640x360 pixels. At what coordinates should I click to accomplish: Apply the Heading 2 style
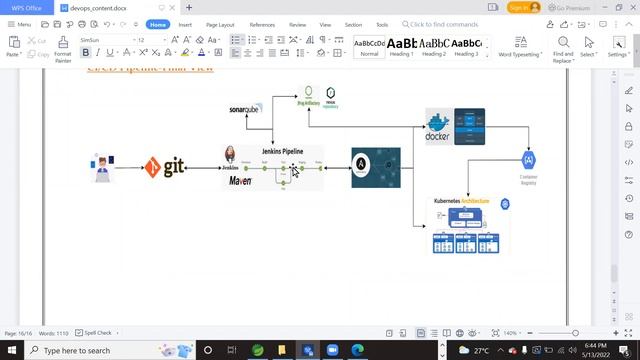(434, 47)
